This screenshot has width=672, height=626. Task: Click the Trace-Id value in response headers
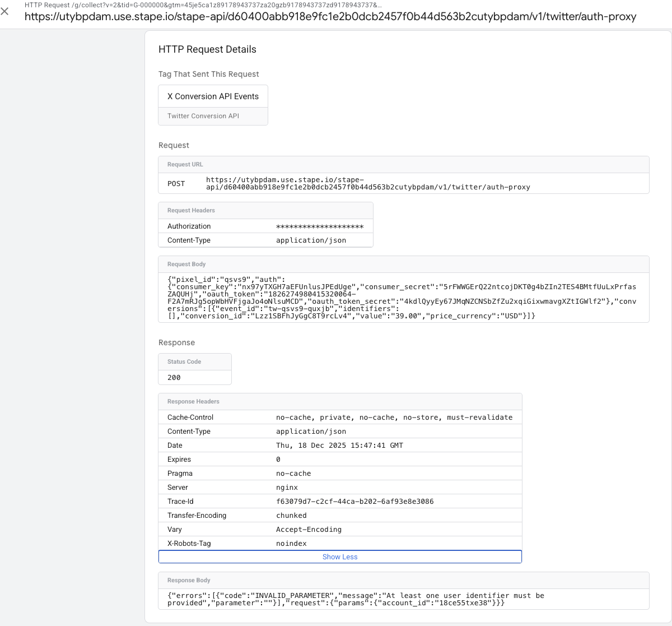(354, 502)
